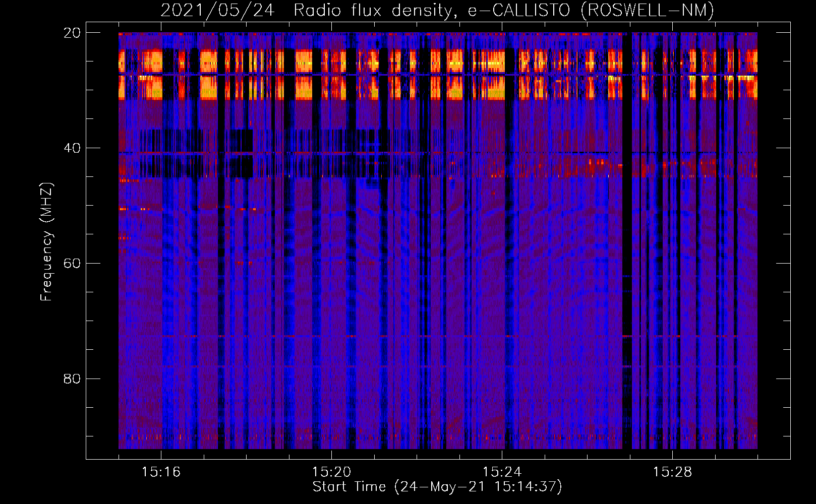This screenshot has height=504, width=816.
Task: Click the 40 MHz frequency tick label
Action: 72,148
